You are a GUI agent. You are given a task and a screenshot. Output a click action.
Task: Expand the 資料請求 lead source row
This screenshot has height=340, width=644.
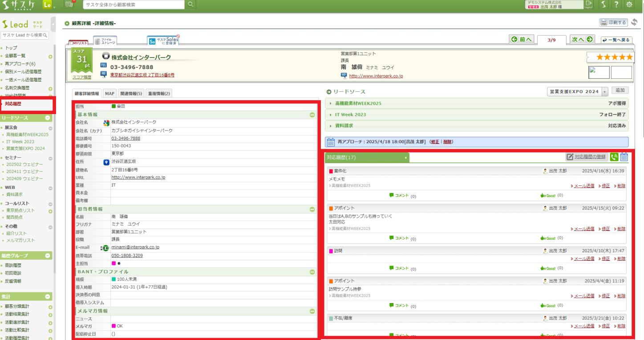[x=477, y=126]
